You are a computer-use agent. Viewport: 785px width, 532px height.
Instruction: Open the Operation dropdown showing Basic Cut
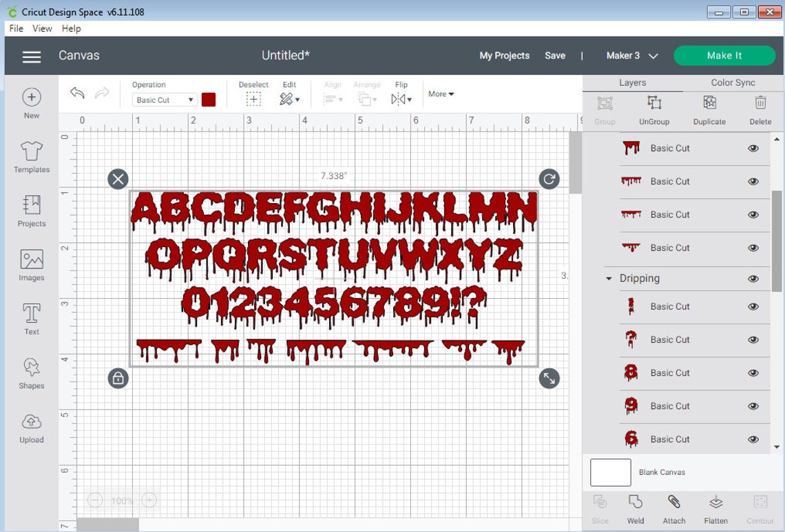click(163, 100)
